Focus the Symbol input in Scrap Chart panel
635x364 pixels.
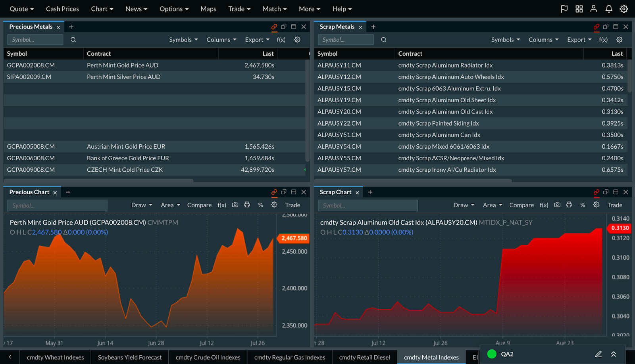click(368, 205)
